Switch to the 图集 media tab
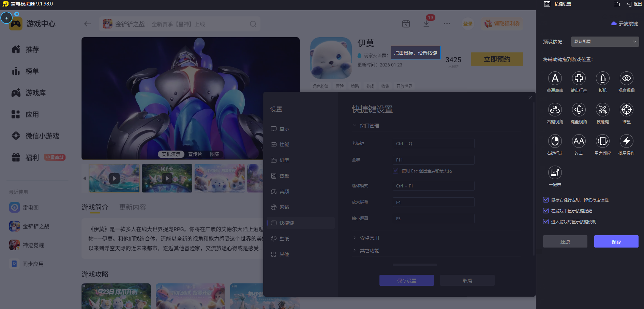The height and width of the screenshot is (309, 644). [x=215, y=154]
